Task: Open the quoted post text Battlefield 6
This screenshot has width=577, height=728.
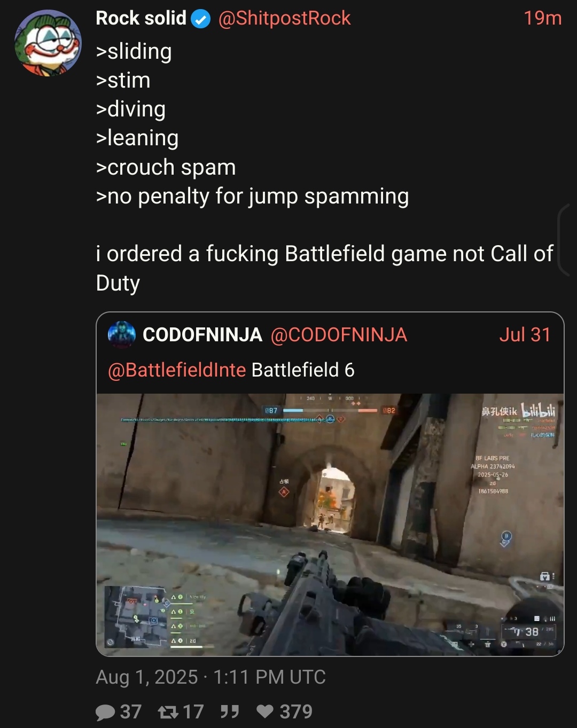Action: click(303, 370)
